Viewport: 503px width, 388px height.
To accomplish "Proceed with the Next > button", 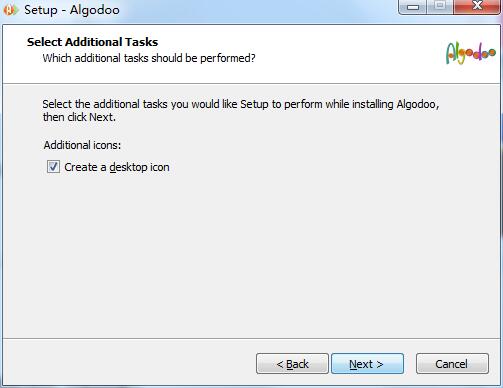I will pyautogui.click(x=367, y=364).
